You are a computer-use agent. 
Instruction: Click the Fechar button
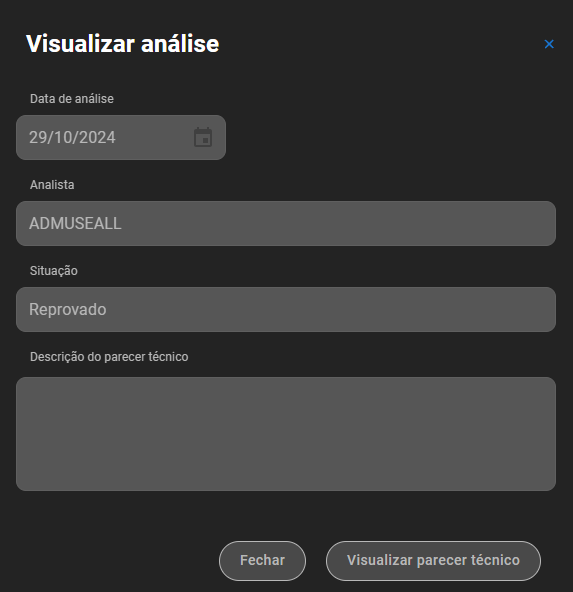(262, 561)
